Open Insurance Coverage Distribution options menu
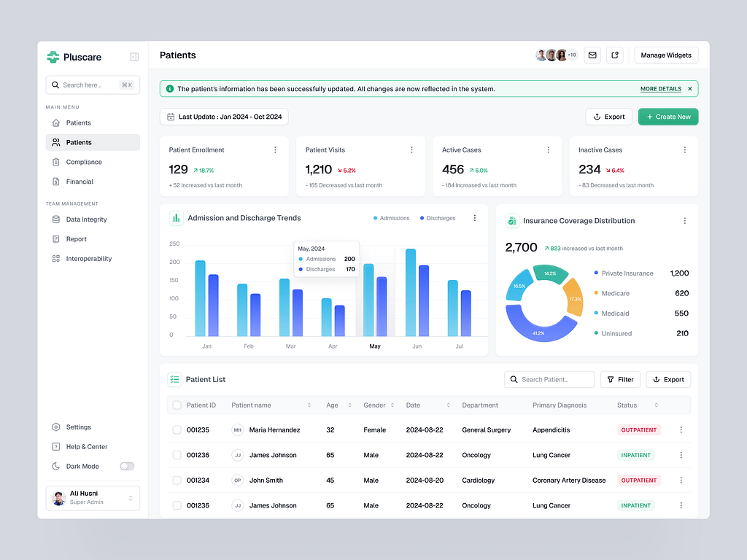 point(685,220)
